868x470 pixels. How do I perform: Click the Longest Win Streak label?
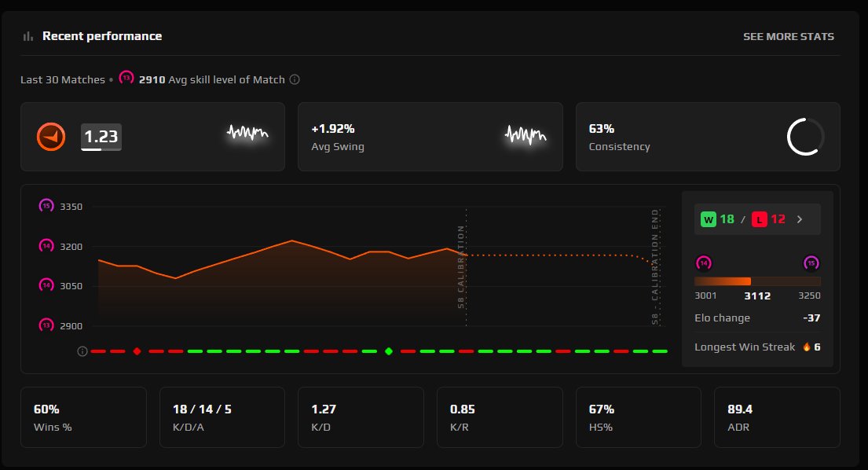click(745, 347)
